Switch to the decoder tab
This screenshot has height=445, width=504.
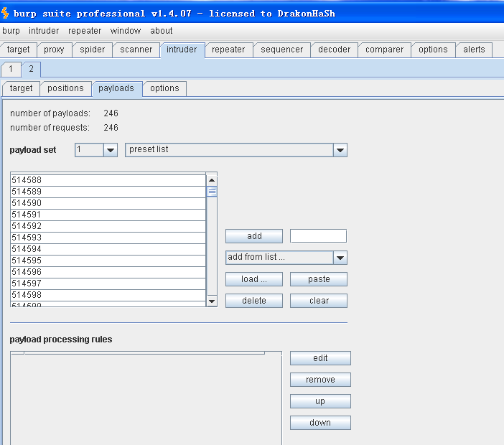pos(335,50)
